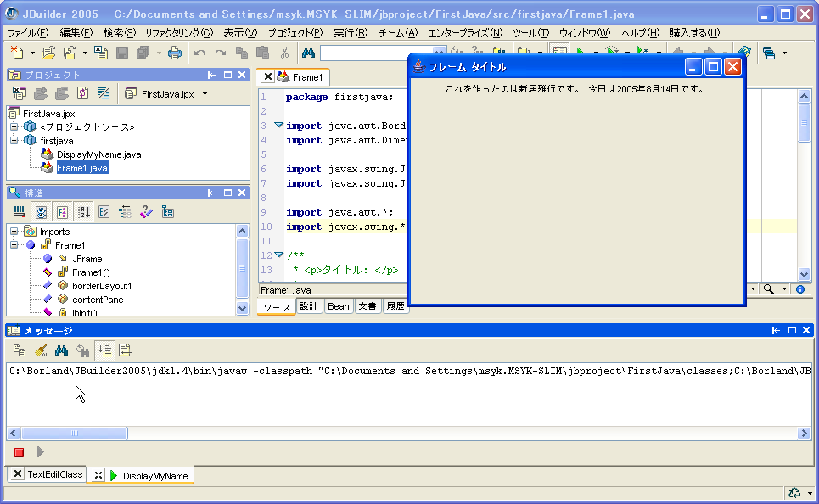Image resolution: width=819 pixels, height=504 pixels.
Task: Toggle auto-scroll button in message pane toolbar
Action: (104, 350)
